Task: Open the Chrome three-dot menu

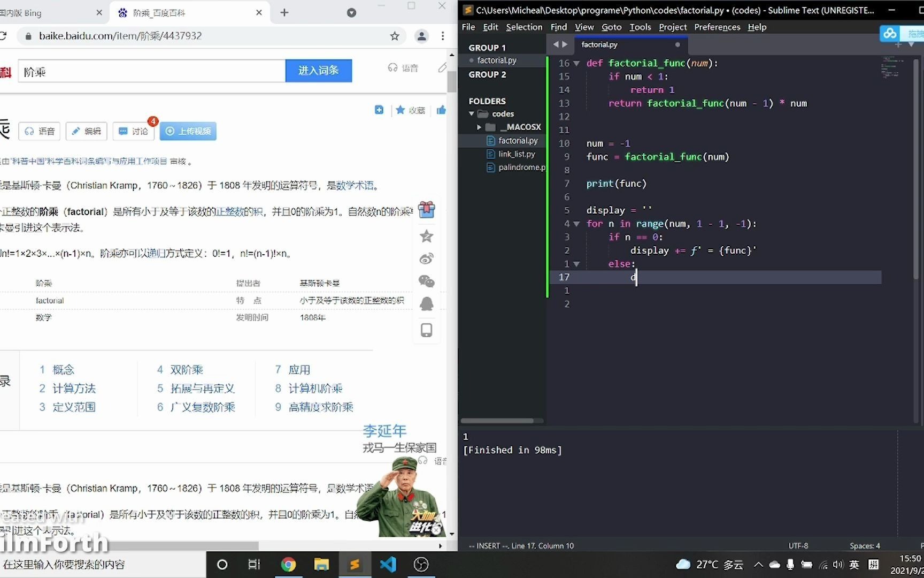Action: coord(443,36)
